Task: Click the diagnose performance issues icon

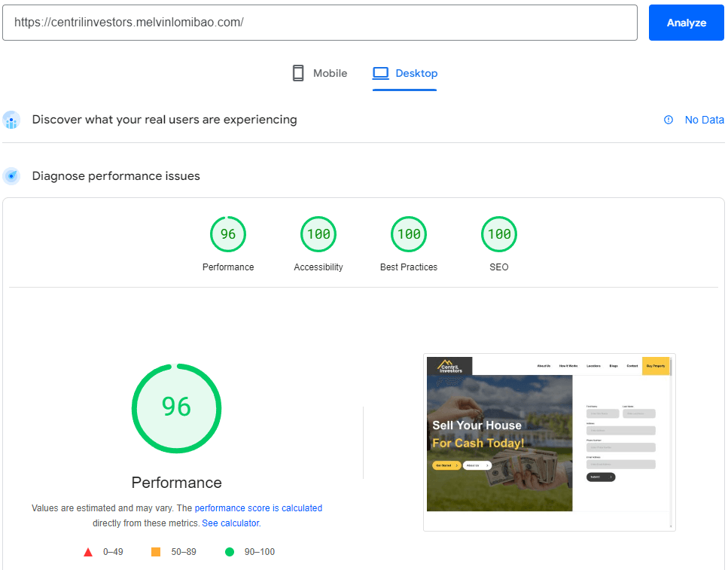Action: click(x=11, y=176)
